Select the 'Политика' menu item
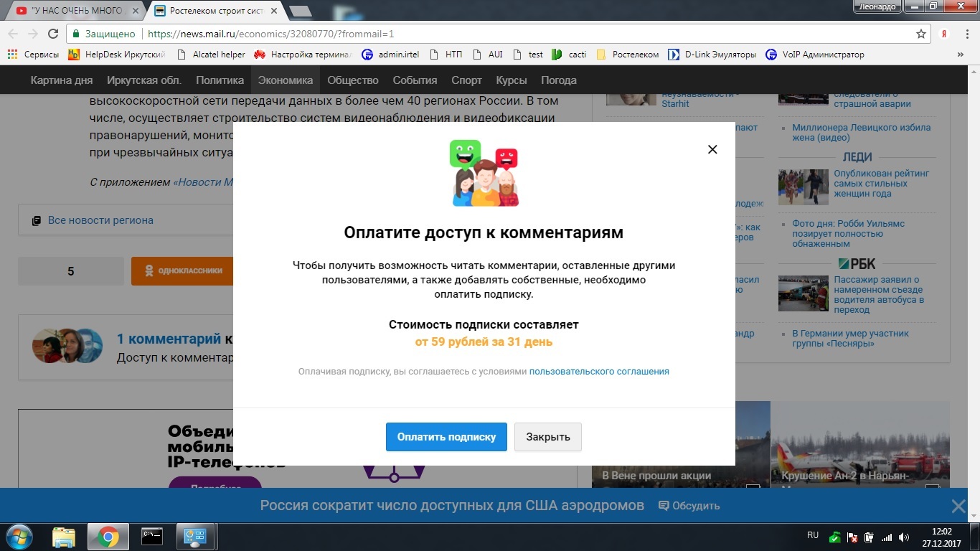The height and width of the screenshot is (551, 980). pyautogui.click(x=220, y=80)
